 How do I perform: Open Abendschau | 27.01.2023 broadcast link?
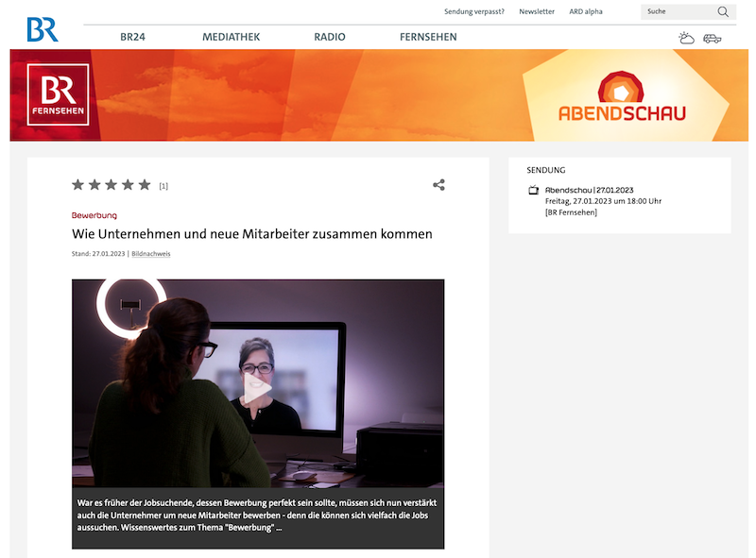pos(589,190)
